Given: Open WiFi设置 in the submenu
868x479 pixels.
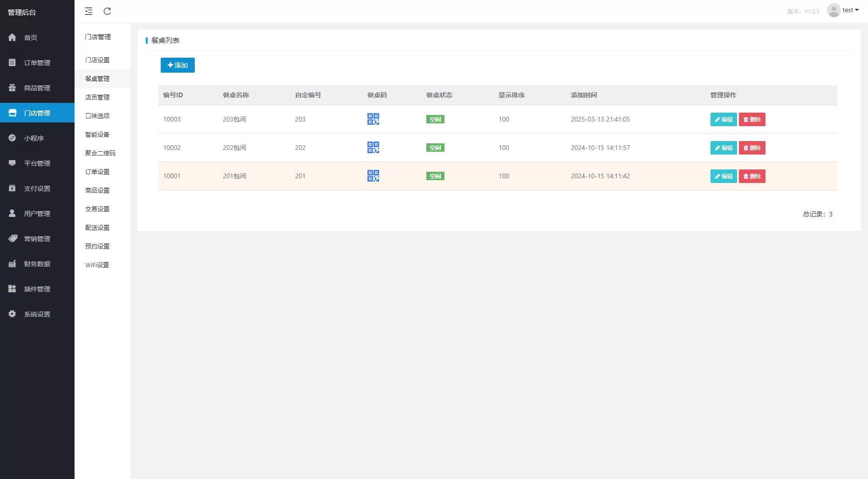Looking at the screenshot, I should point(97,265).
